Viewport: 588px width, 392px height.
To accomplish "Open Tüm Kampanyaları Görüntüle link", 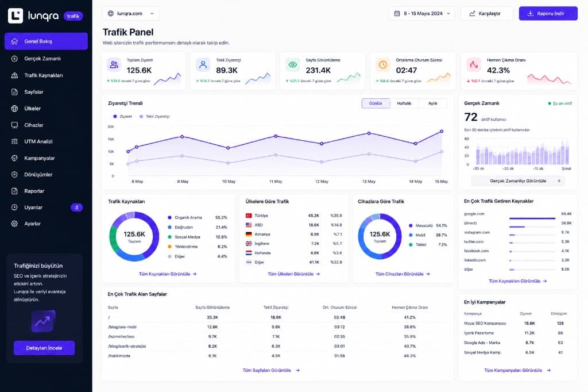I will pos(517,370).
